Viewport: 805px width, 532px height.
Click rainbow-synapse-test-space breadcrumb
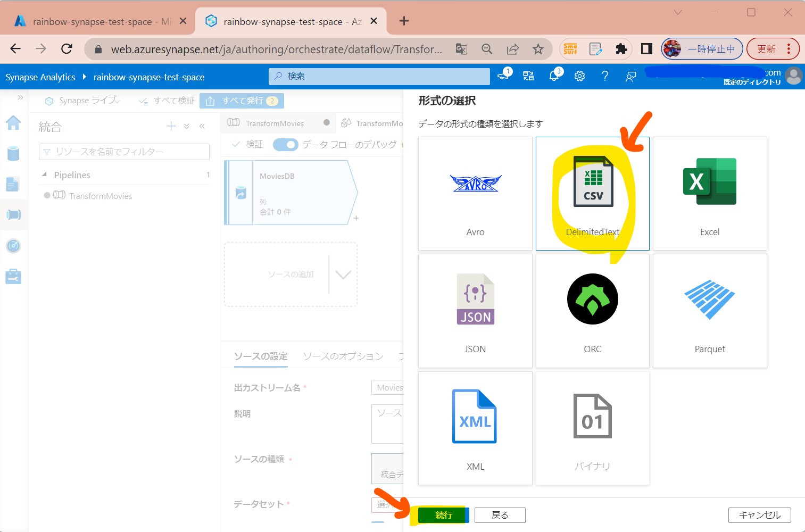click(x=149, y=77)
